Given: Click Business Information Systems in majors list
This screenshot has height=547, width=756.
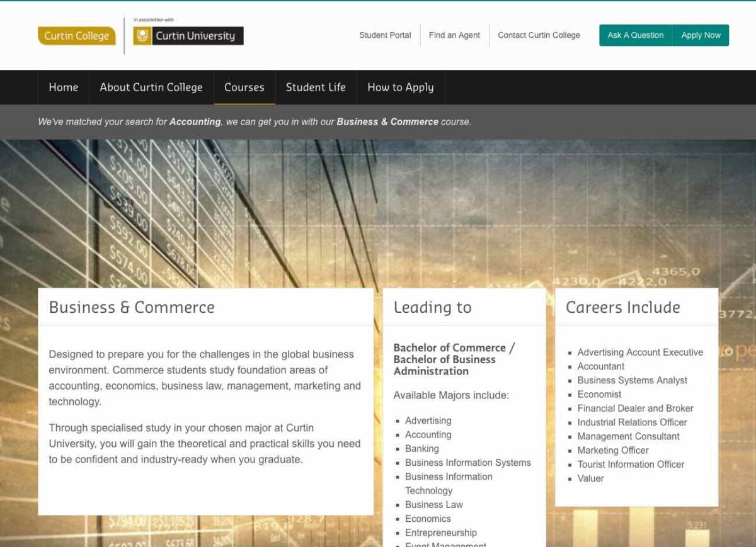Looking at the screenshot, I should [467, 463].
